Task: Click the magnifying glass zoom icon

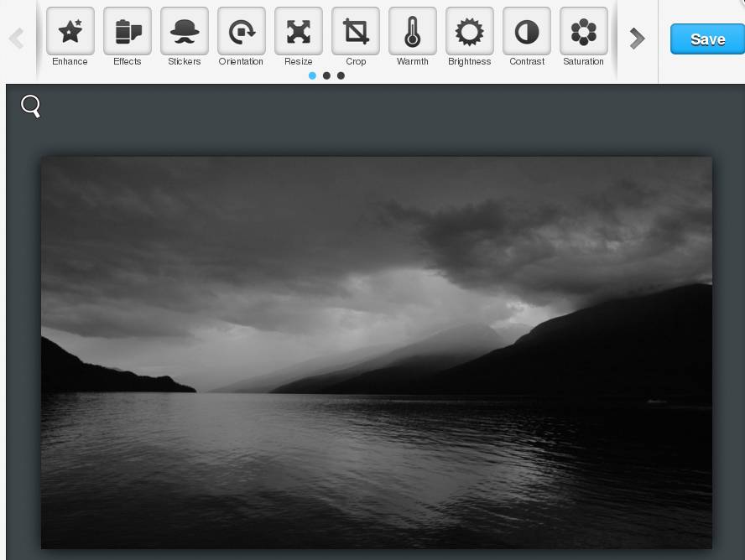Action: coord(31,106)
